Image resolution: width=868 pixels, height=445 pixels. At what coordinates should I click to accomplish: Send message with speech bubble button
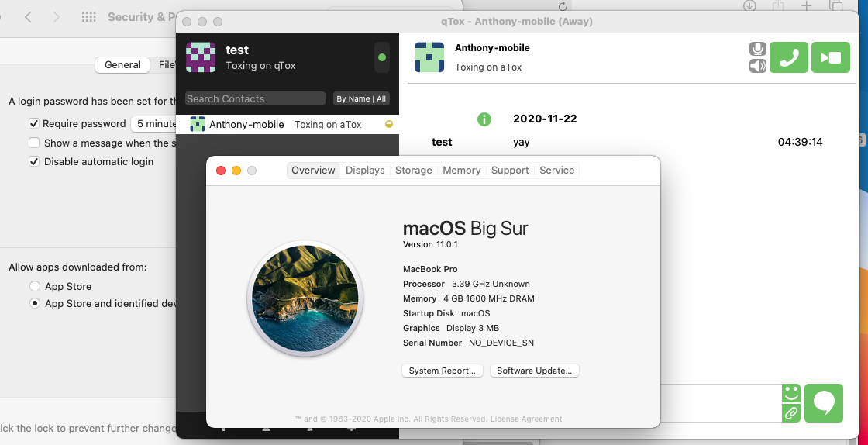tap(824, 403)
